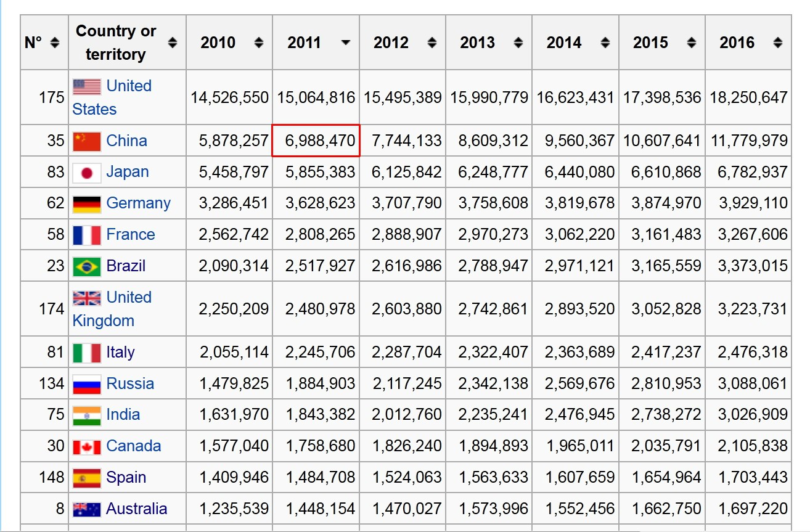Select India 2012 value 2,012,760
This screenshot has height=532, width=810.
[407, 415]
